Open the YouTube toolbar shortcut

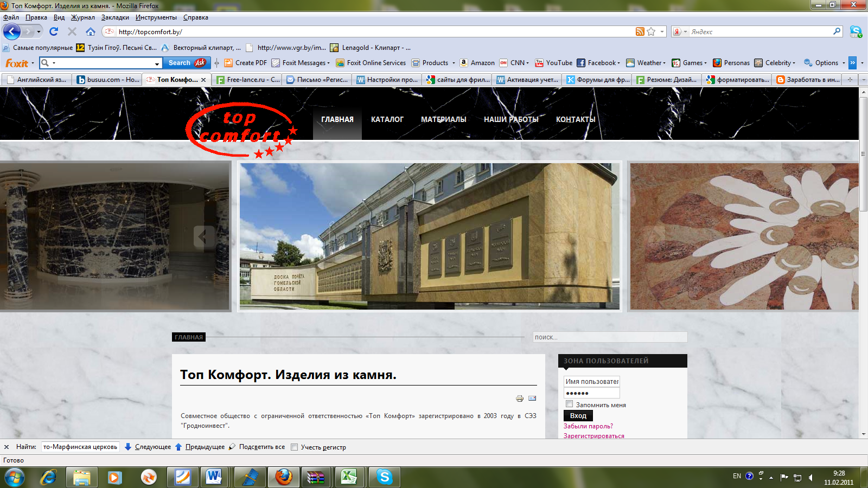click(x=553, y=63)
